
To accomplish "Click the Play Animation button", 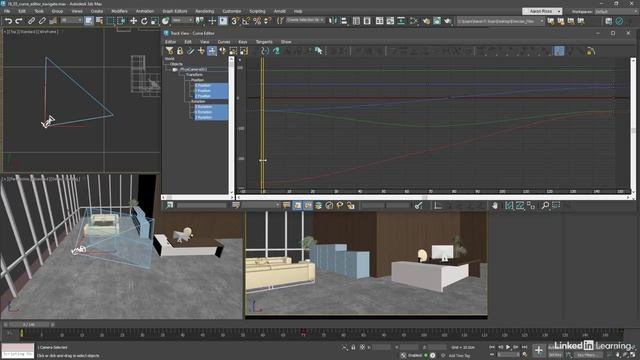I will pos(508,347).
